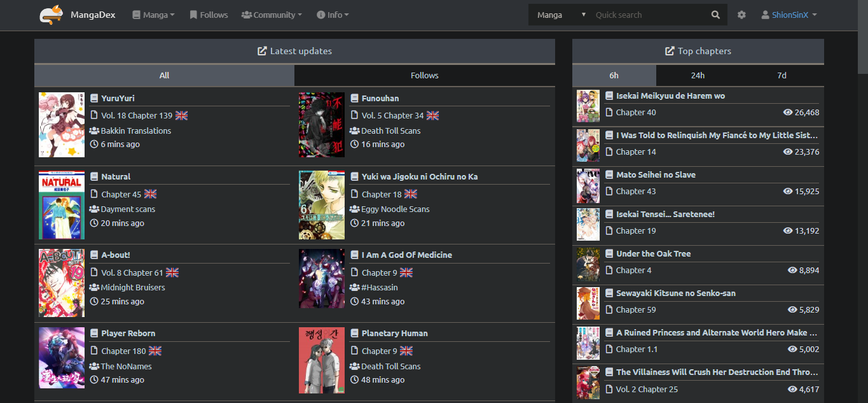Open Player Reborn manga title
The height and width of the screenshot is (403, 868).
click(x=128, y=333)
